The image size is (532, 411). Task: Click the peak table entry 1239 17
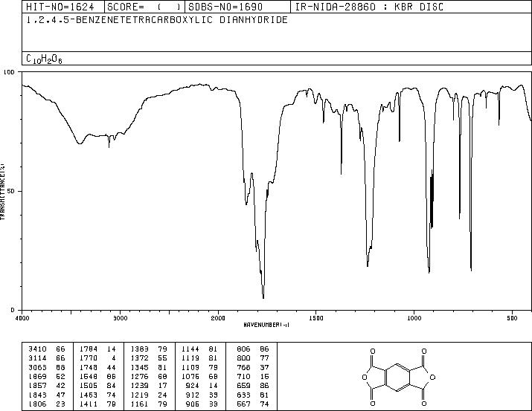click(x=149, y=386)
